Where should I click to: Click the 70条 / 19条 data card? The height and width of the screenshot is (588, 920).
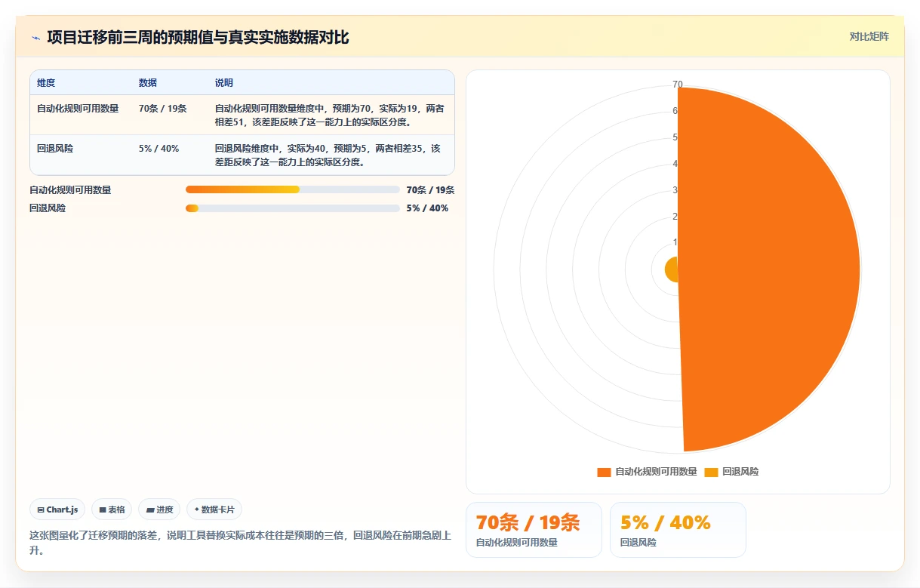click(534, 530)
